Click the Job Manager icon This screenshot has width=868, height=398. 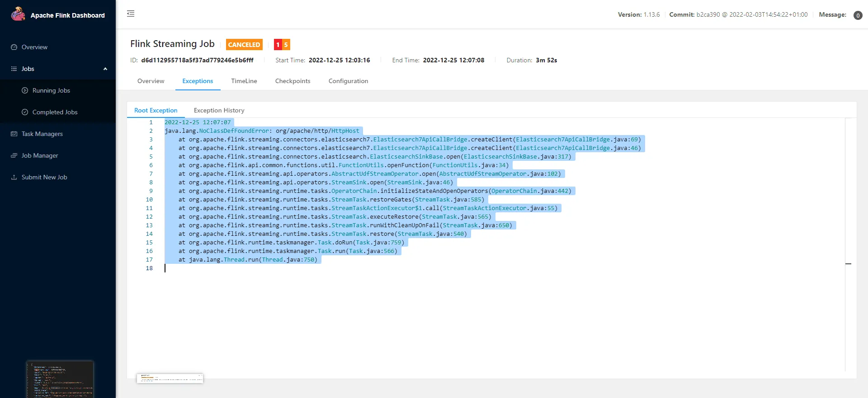click(x=14, y=155)
